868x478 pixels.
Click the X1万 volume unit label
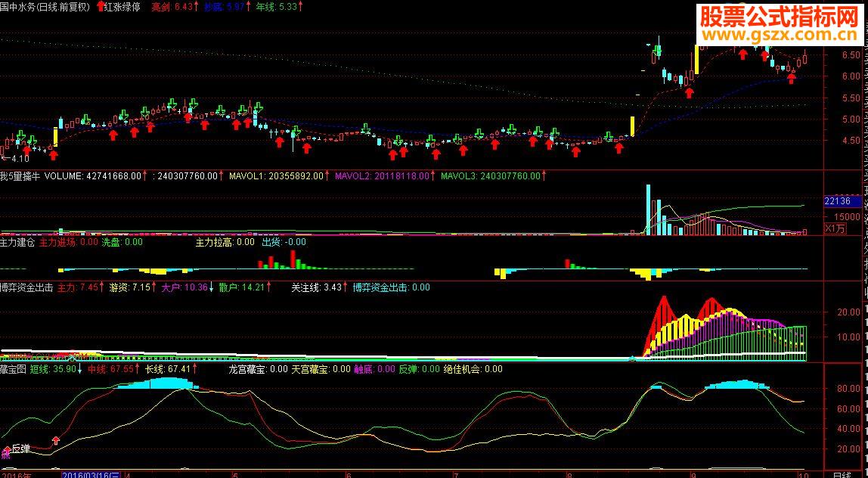(836, 228)
